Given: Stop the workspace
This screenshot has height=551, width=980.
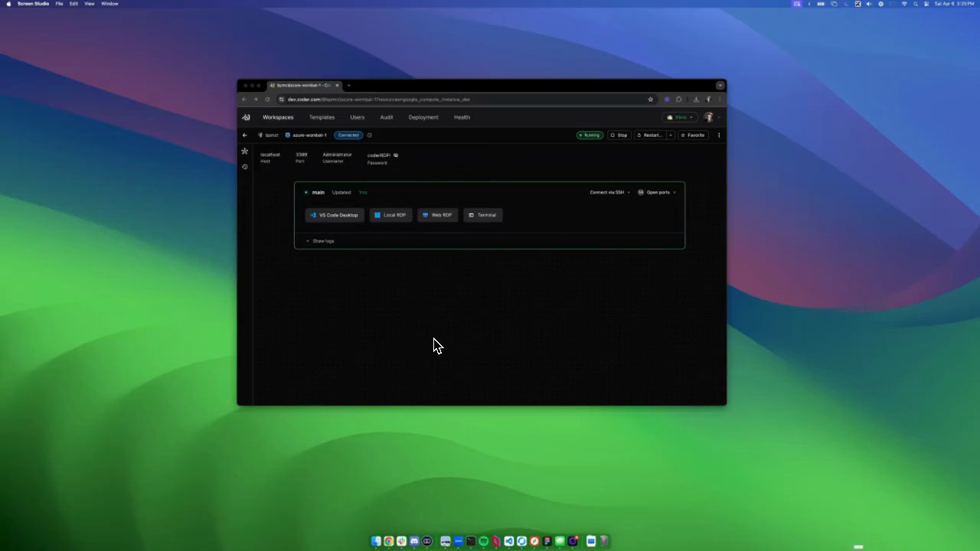Looking at the screenshot, I should [619, 135].
